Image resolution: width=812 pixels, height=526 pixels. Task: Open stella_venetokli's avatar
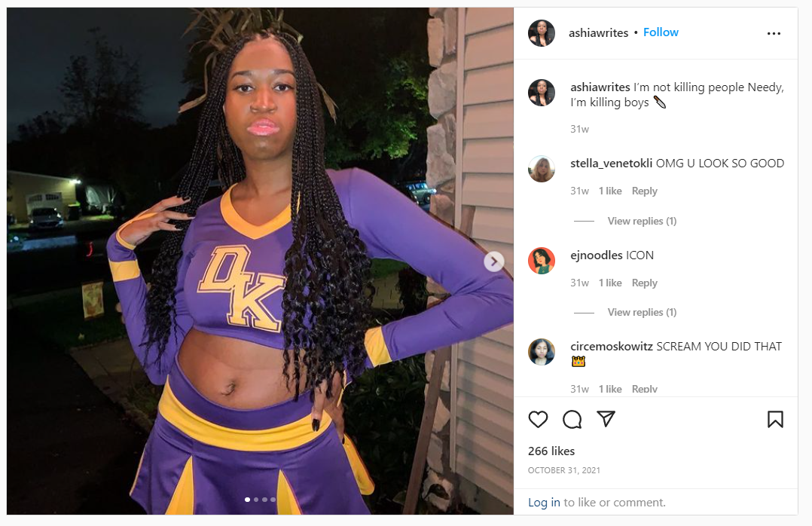point(541,169)
